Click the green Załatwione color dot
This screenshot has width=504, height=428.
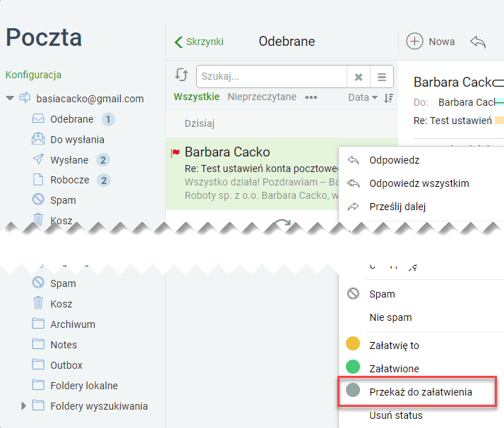coord(353,367)
